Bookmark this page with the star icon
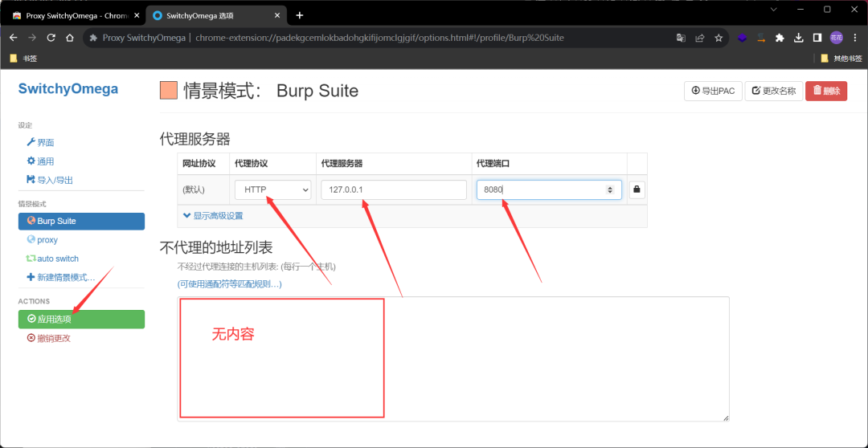This screenshot has height=448, width=868. (719, 38)
